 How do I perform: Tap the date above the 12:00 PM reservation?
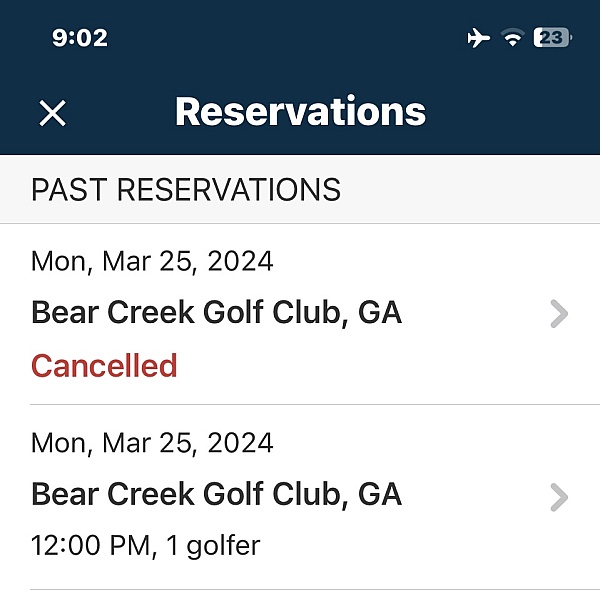(152, 442)
